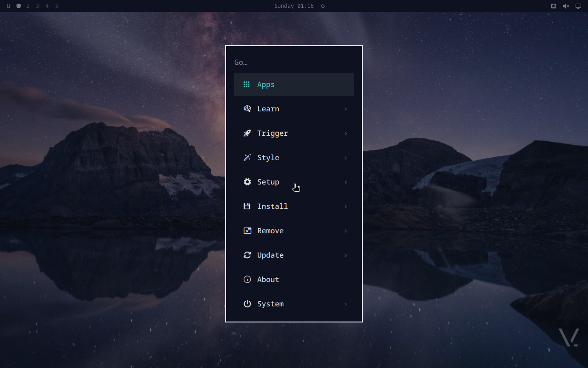Image resolution: width=588 pixels, height=368 pixels.
Task: Click the small circular icon right of the clock
Action: (323, 6)
